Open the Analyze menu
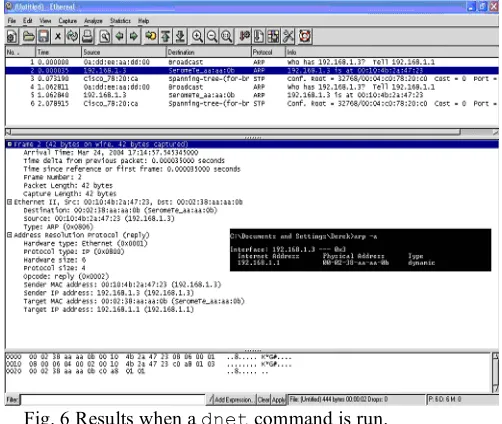502x424 pixels. [x=93, y=21]
